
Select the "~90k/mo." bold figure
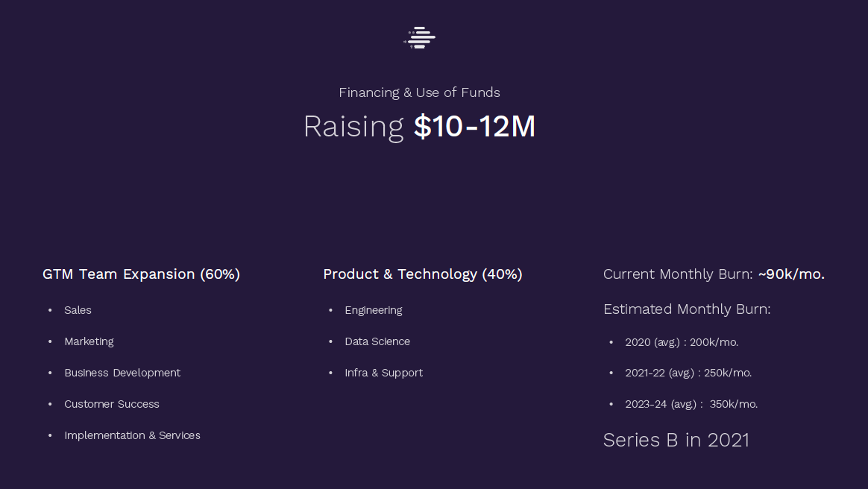(x=791, y=274)
